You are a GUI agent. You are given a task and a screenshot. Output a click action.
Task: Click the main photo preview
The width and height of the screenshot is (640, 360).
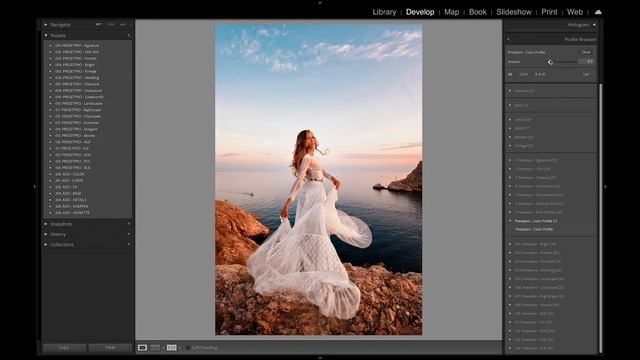318,179
